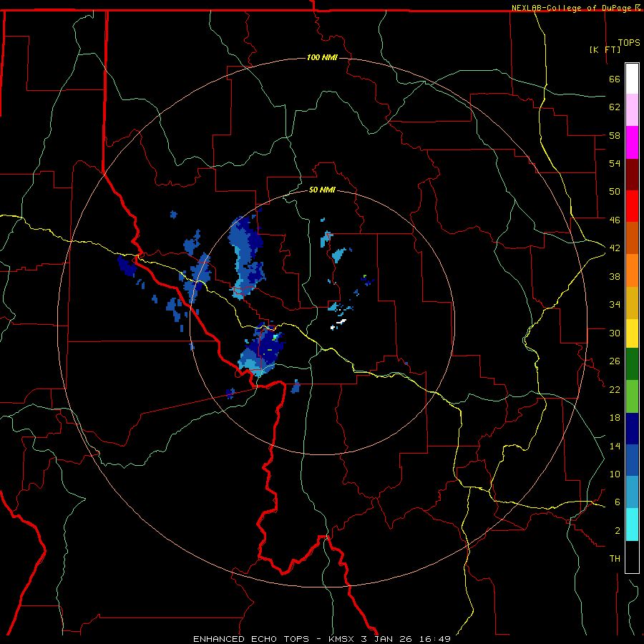The height and width of the screenshot is (644, 644).
Task: Select the black TH threshold swatch
Action: (x=632, y=557)
